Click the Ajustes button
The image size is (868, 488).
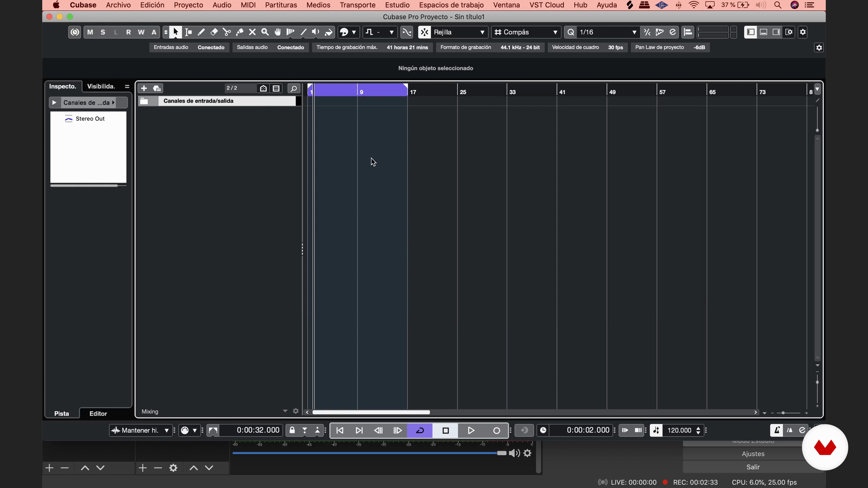click(x=753, y=454)
